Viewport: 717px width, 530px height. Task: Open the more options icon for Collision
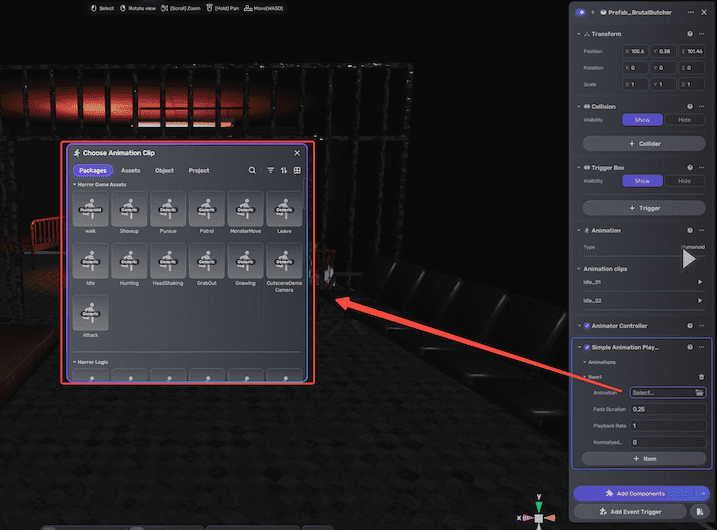point(702,106)
